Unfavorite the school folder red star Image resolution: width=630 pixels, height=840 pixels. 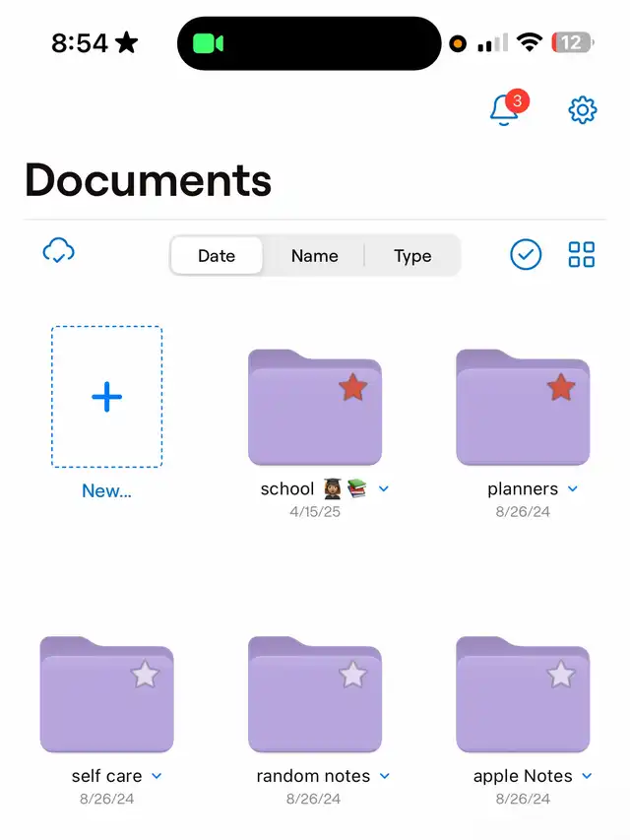click(352, 388)
